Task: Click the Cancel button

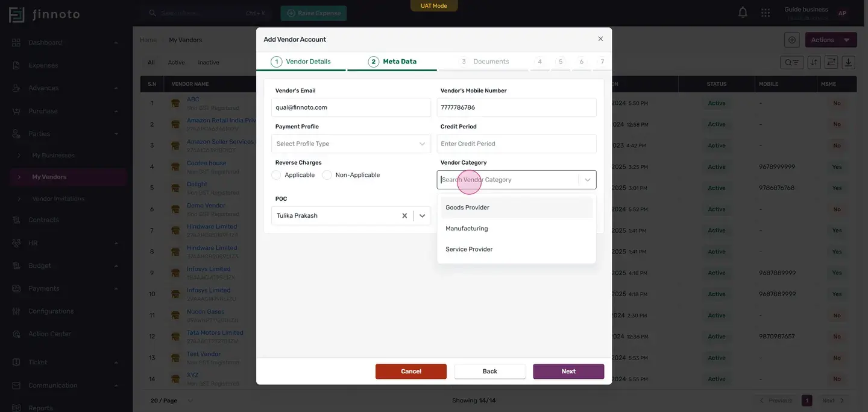Action: coord(411,372)
